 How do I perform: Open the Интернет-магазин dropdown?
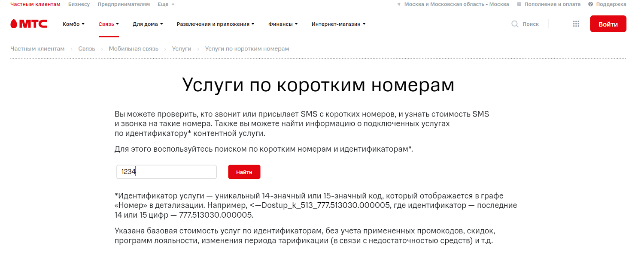pos(339,24)
